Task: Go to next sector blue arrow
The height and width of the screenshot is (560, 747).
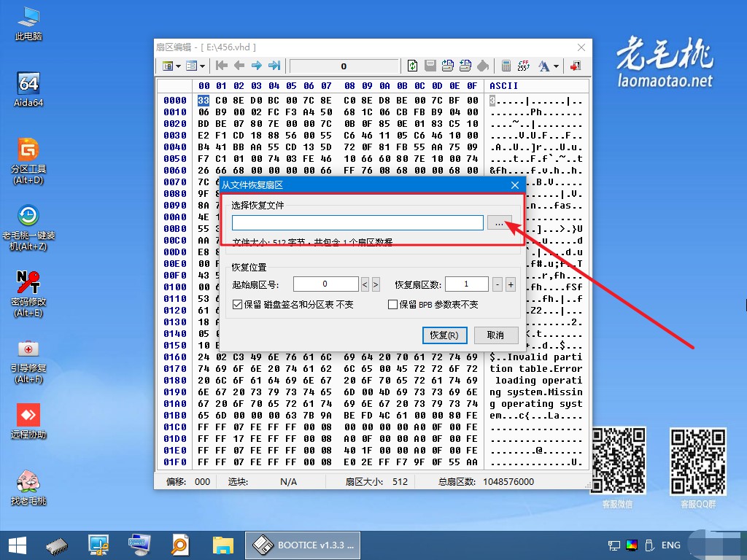Action: [x=257, y=66]
